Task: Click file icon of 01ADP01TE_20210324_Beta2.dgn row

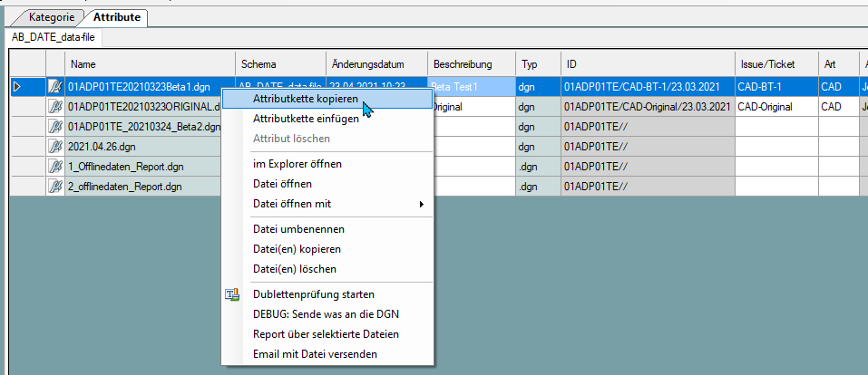Action: click(55, 127)
